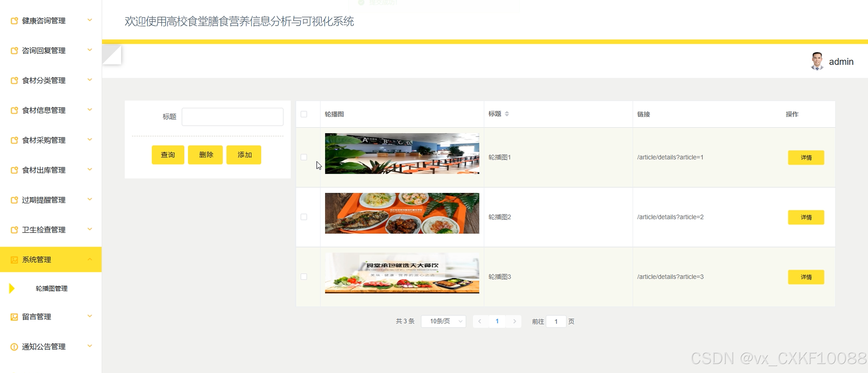
Task: Click the 通知公告管理 alert icon
Action: 14,347
